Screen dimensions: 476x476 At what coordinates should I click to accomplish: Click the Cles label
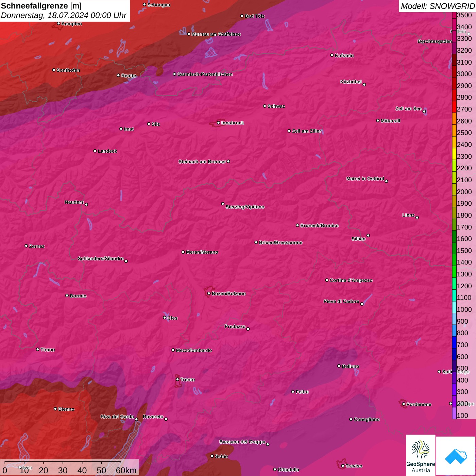[x=172, y=318]
